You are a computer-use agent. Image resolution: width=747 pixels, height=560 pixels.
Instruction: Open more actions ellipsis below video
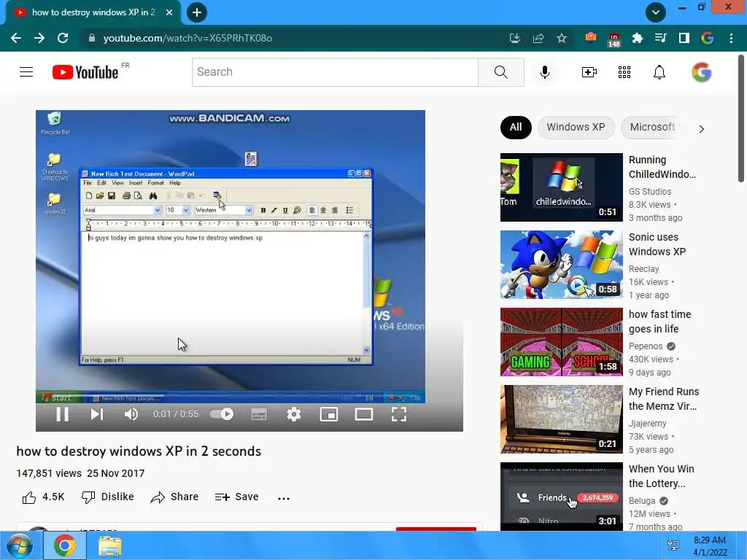coord(284,498)
